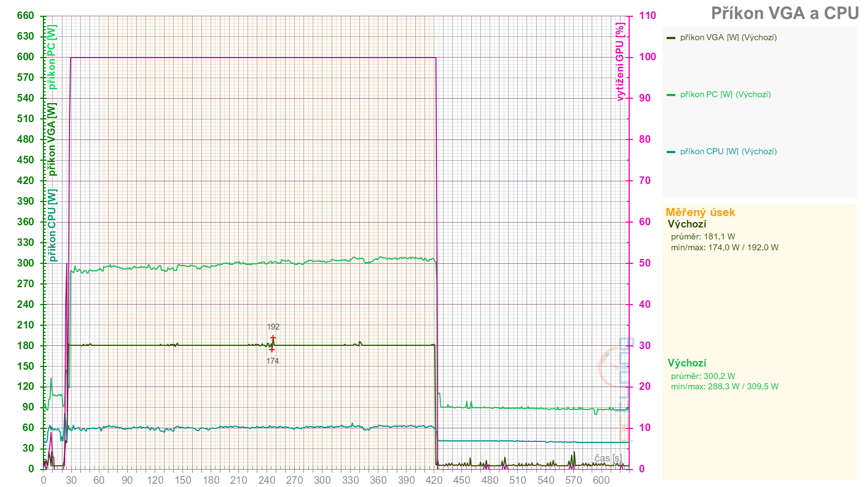This screenshot has width=868, height=487.
Task: Click the 'vytížení GPU [%]' axis label
Action: (x=620, y=62)
